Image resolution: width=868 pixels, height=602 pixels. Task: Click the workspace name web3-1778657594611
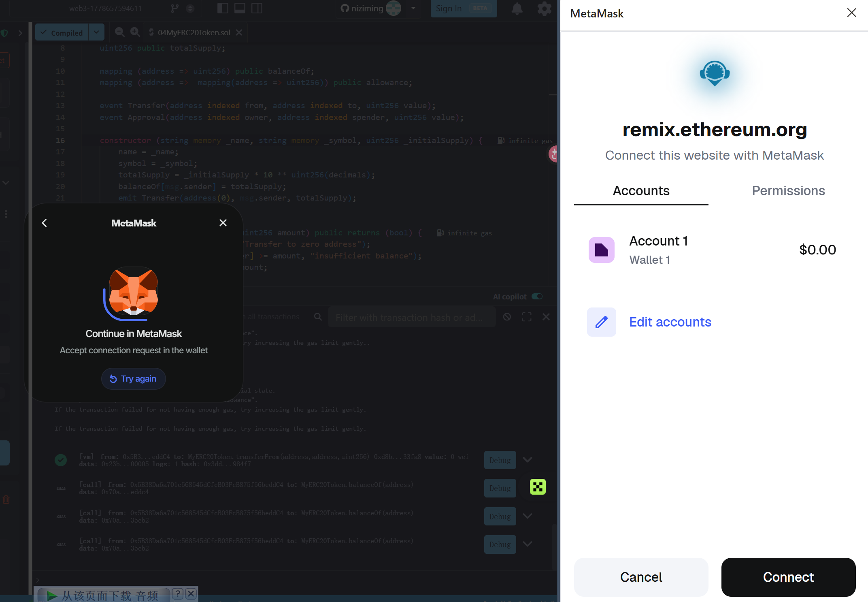105,8
